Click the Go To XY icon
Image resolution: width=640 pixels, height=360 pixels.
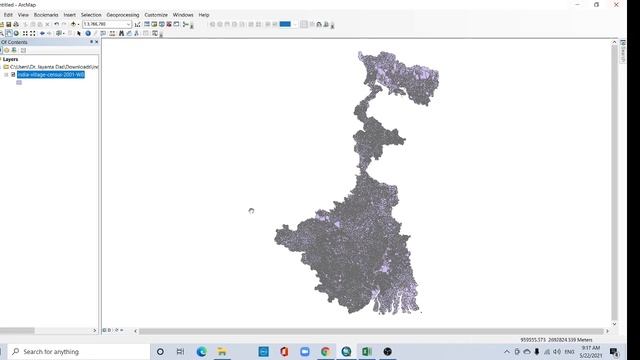137,33
